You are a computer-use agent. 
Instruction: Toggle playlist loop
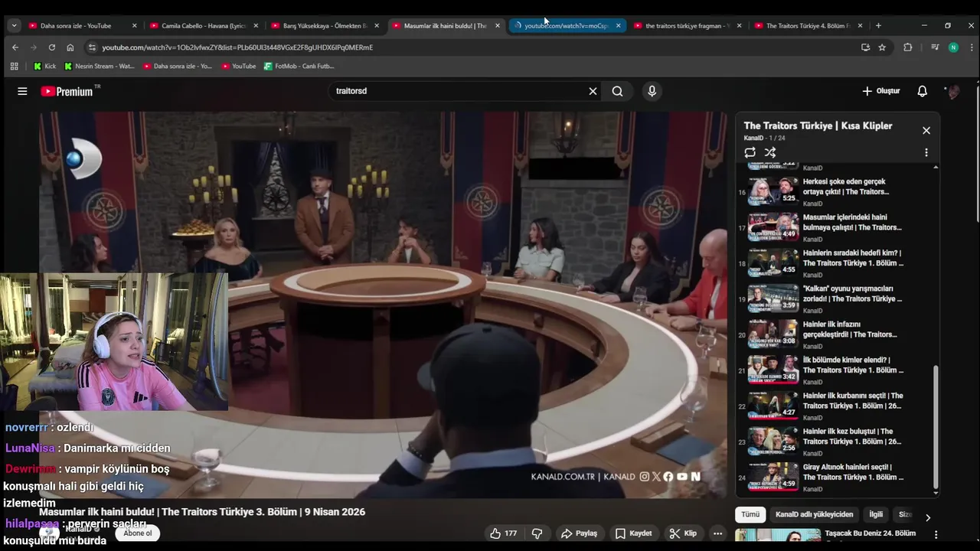point(750,152)
